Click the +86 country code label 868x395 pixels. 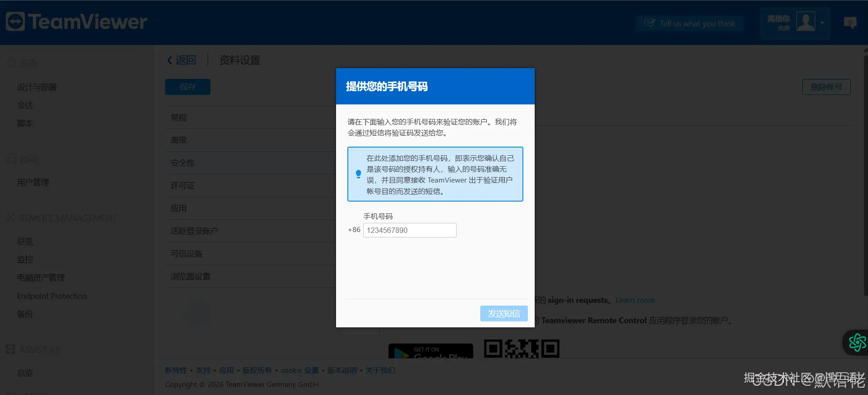[354, 230]
